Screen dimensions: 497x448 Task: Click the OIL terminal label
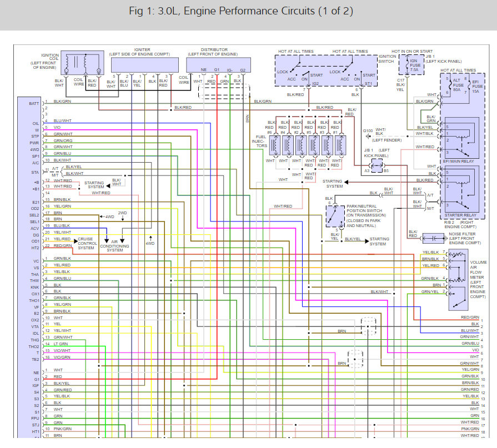coord(36,124)
